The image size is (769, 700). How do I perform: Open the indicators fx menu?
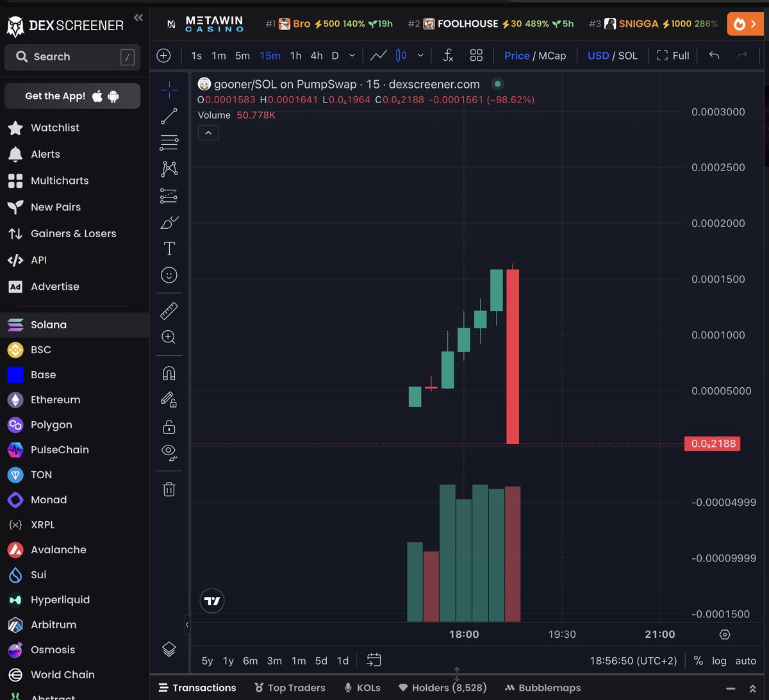tap(449, 56)
